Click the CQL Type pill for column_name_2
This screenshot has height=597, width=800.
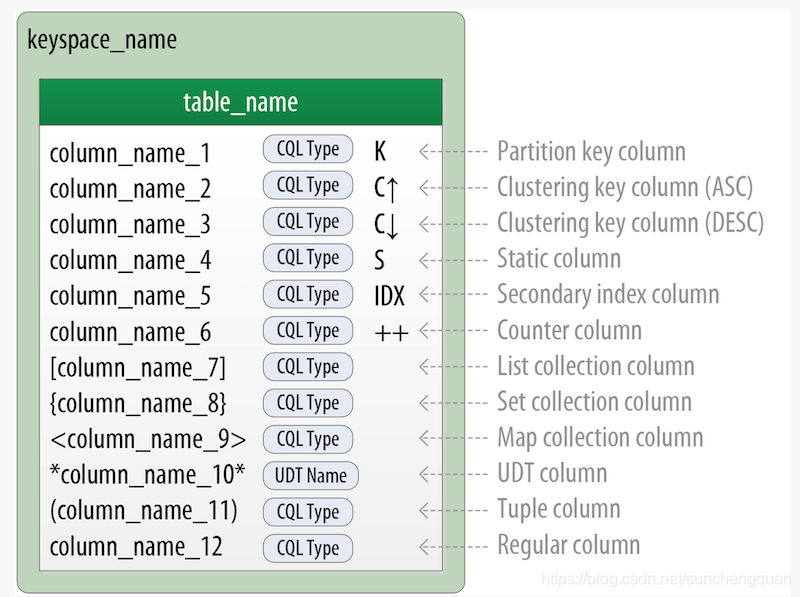[x=308, y=185]
